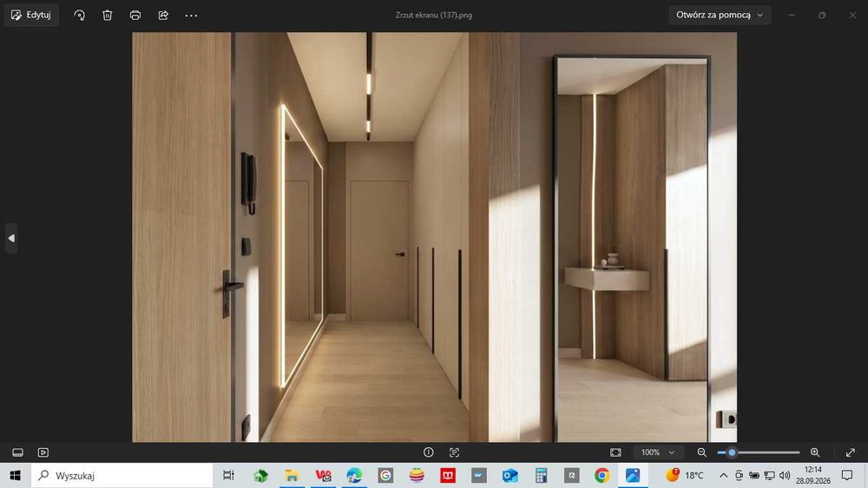Start slideshow with the play icon

tap(43, 452)
